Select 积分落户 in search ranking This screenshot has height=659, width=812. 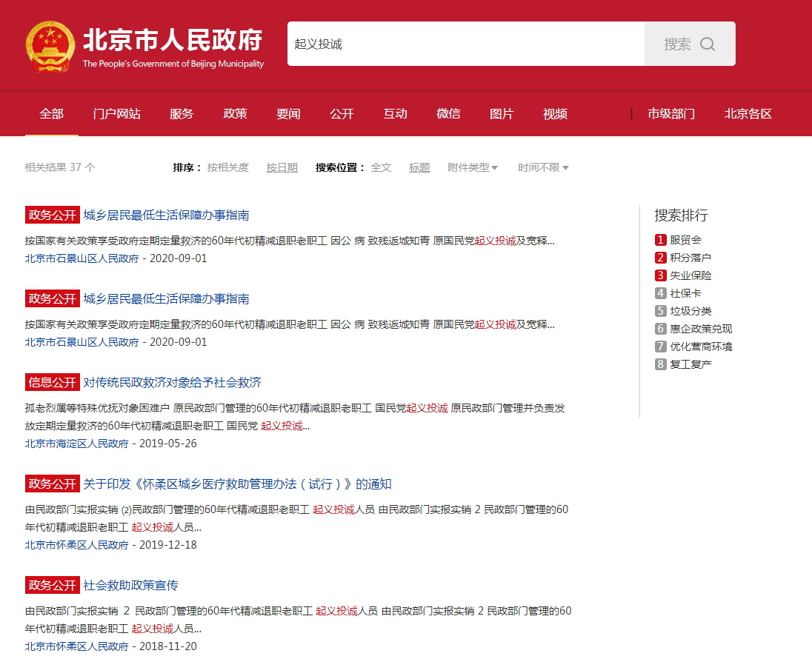click(x=690, y=258)
